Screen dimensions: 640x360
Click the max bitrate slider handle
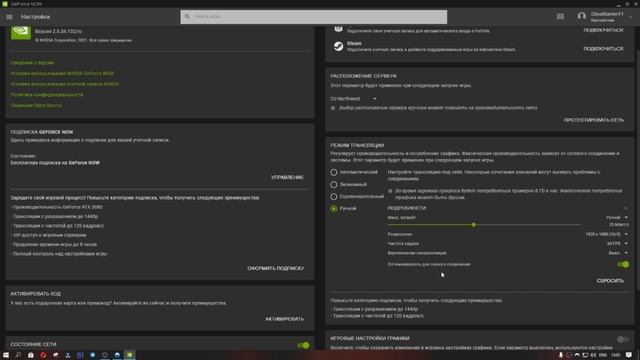(473, 225)
